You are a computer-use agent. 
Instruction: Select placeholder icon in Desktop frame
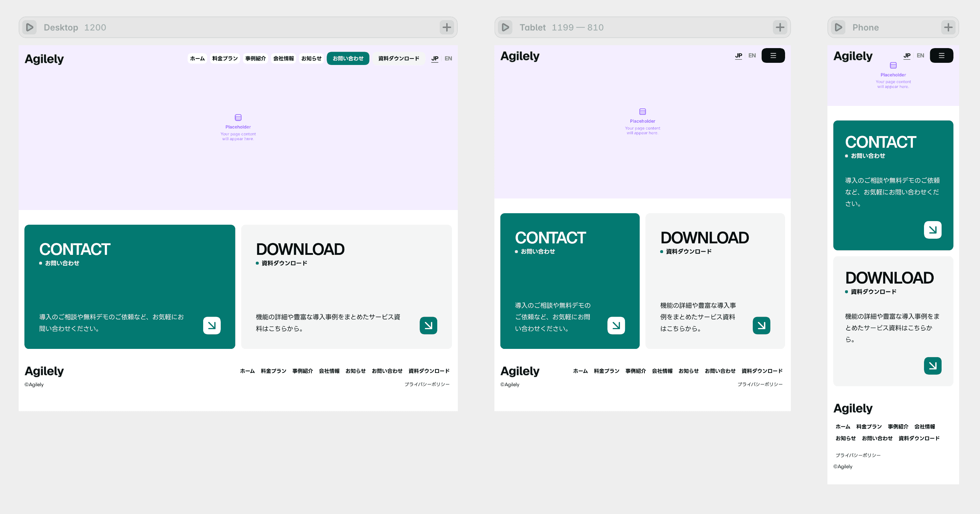coord(238,117)
